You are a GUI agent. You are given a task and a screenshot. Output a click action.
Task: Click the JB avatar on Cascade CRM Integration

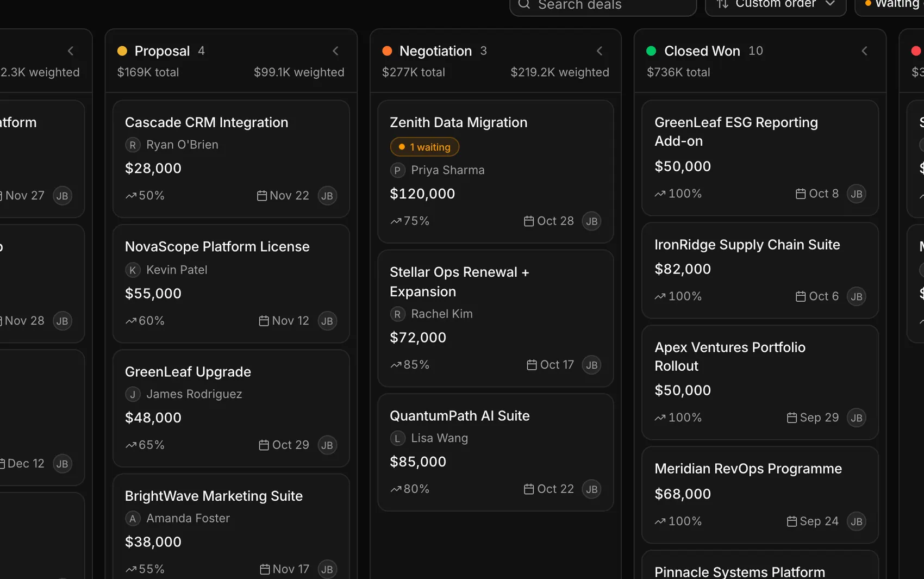click(327, 196)
